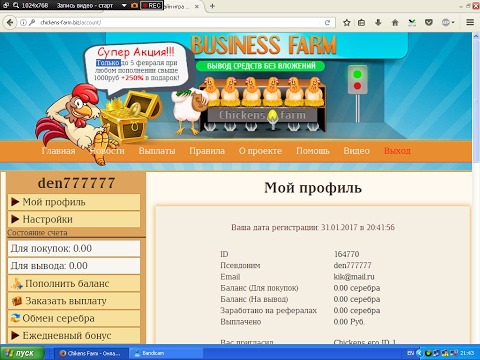480x360 pixels.
Task: Click the chest icon beside Заказать выплату
Action: (x=17, y=301)
